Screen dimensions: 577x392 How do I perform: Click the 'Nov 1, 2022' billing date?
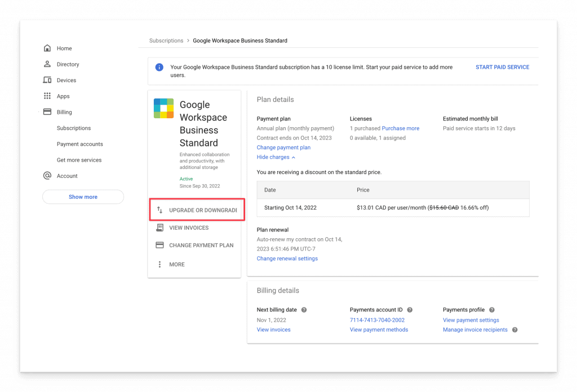[271, 320]
